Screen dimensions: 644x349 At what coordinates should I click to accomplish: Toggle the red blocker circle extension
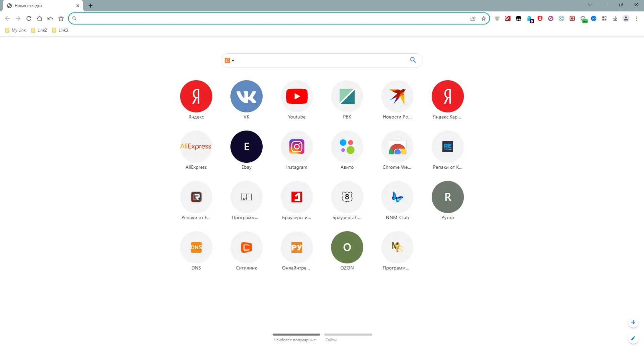[x=551, y=18]
